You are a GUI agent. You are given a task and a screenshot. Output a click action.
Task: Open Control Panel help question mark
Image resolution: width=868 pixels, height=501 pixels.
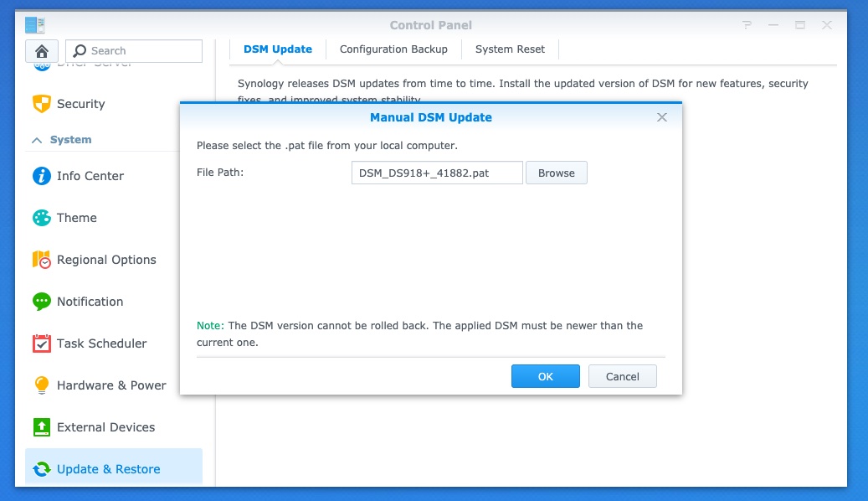(x=747, y=25)
